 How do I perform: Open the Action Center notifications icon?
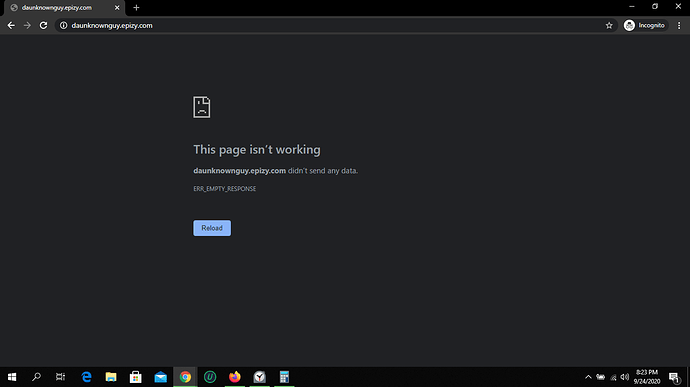(675, 377)
